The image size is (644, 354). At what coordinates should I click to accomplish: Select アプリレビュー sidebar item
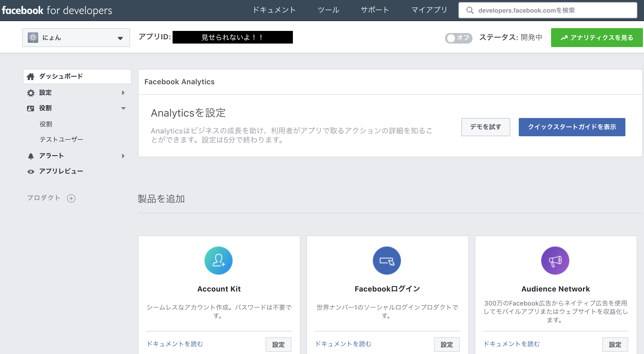click(61, 171)
